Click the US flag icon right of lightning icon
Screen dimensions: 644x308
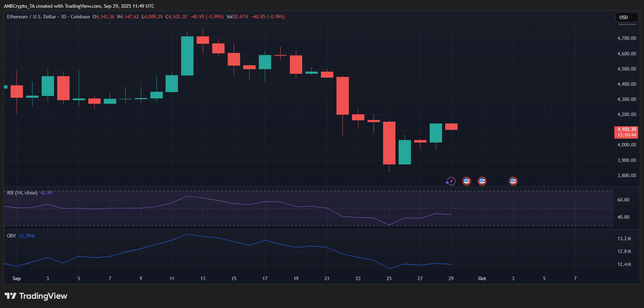pyautogui.click(x=466, y=181)
